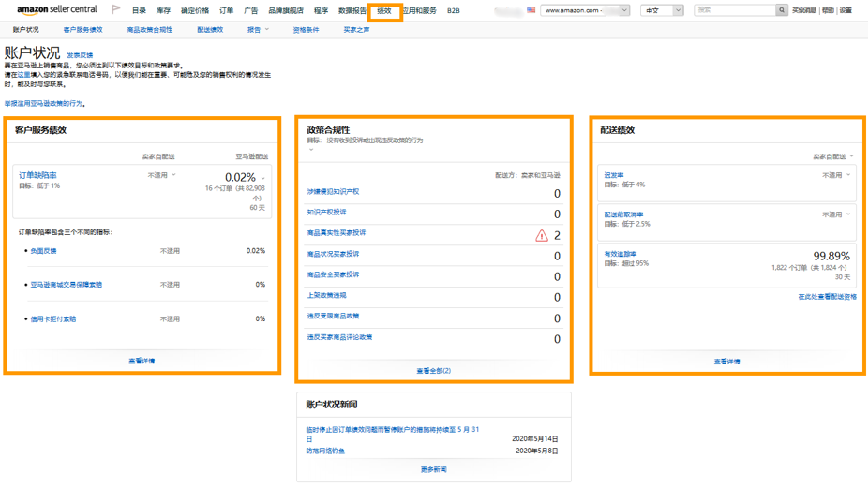Click 查看全部(2) in policy compliance
The width and height of the screenshot is (868, 488).
433,371
